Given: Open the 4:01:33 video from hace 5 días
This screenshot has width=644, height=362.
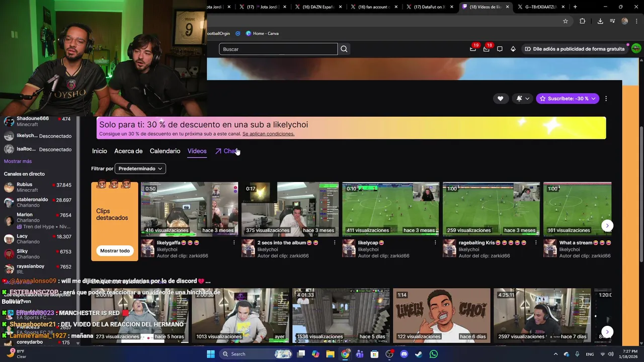Looking at the screenshot, I should point(341,315).
